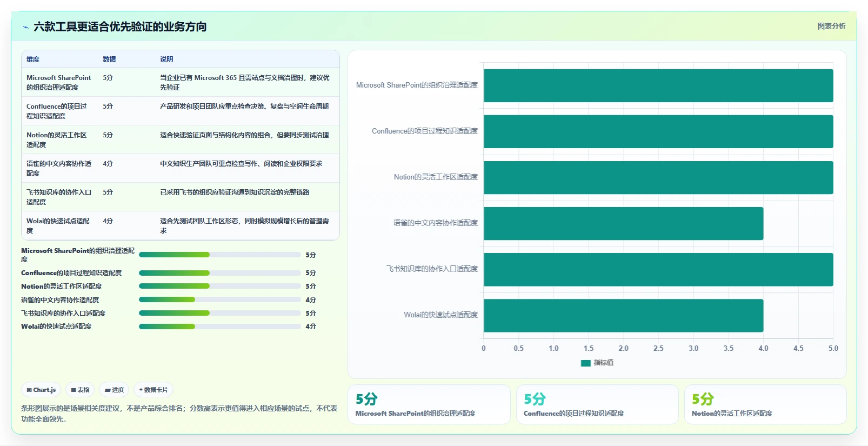The width and height of the screenshot is (868, 446).
Task: Click the 5.0 tick on the x-axis
Action: (x=833, y=349)
